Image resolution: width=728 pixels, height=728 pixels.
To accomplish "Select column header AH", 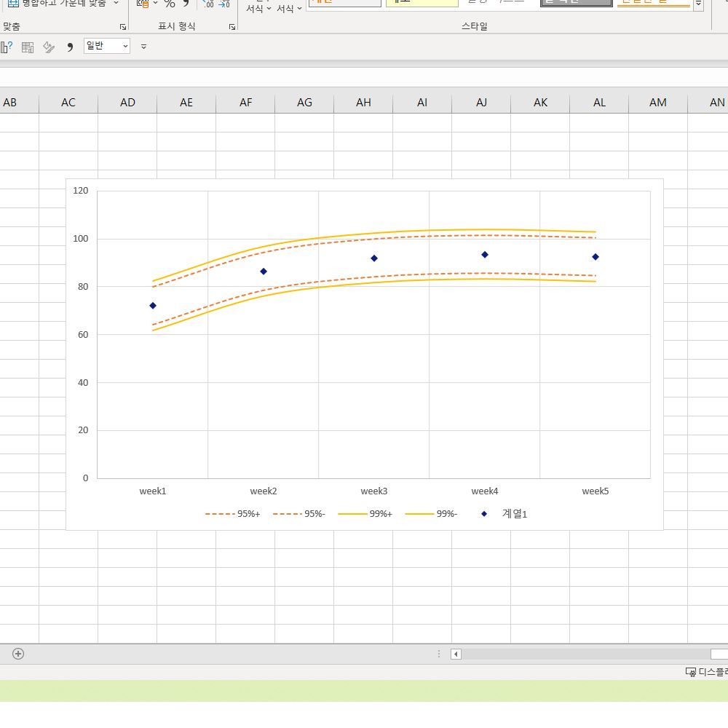I will point(363,103).
